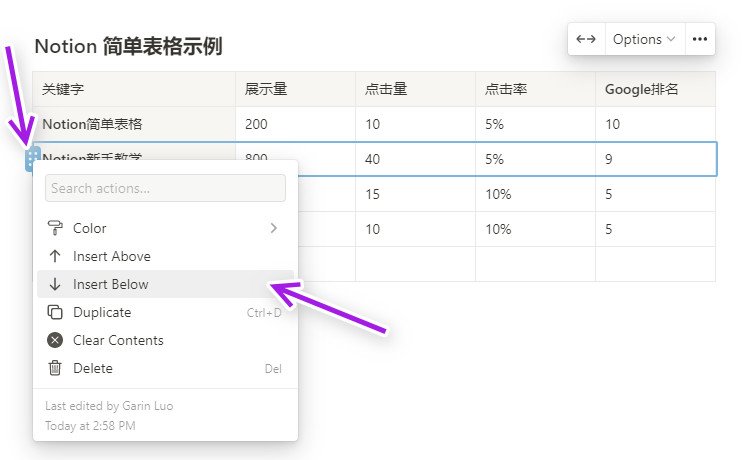The image size is (748, 460).
Task: Click the Clear Contents X circle icon
Action: [x=55, y=340]
